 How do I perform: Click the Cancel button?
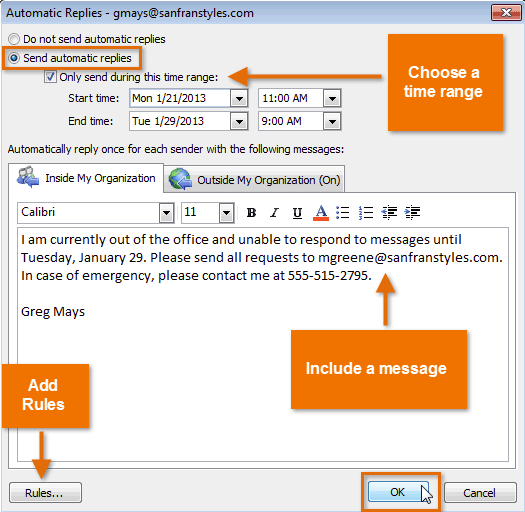coord(480,493)
